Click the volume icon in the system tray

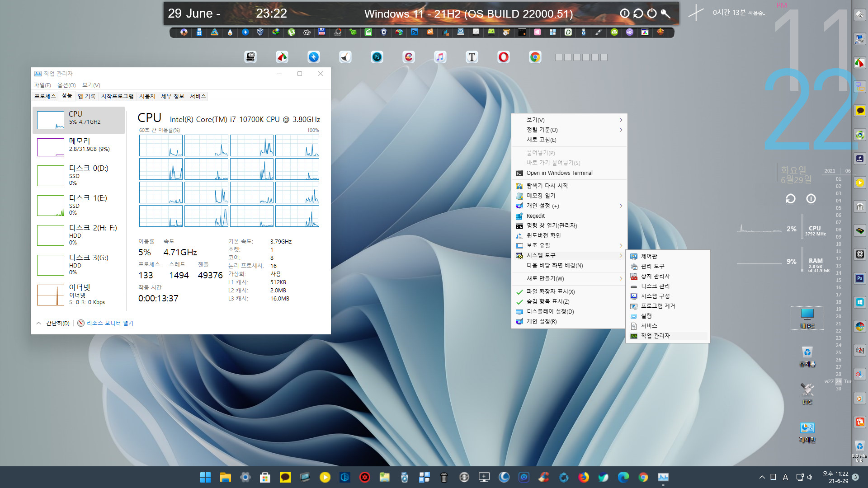point(810,477)
